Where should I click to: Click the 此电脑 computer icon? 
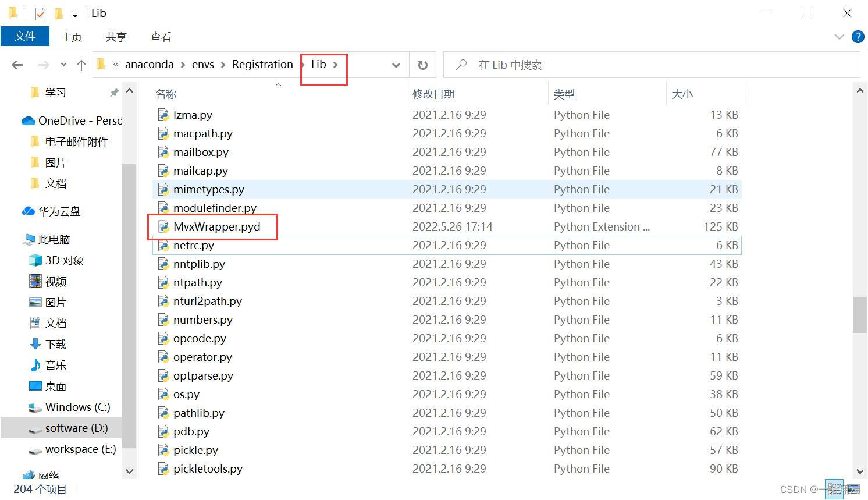click(29, 239)
